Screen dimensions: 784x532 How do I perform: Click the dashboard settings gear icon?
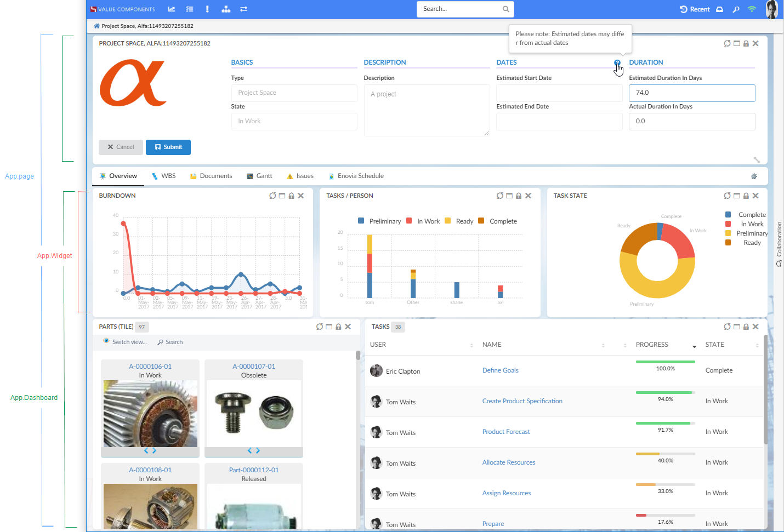(754, 176)
